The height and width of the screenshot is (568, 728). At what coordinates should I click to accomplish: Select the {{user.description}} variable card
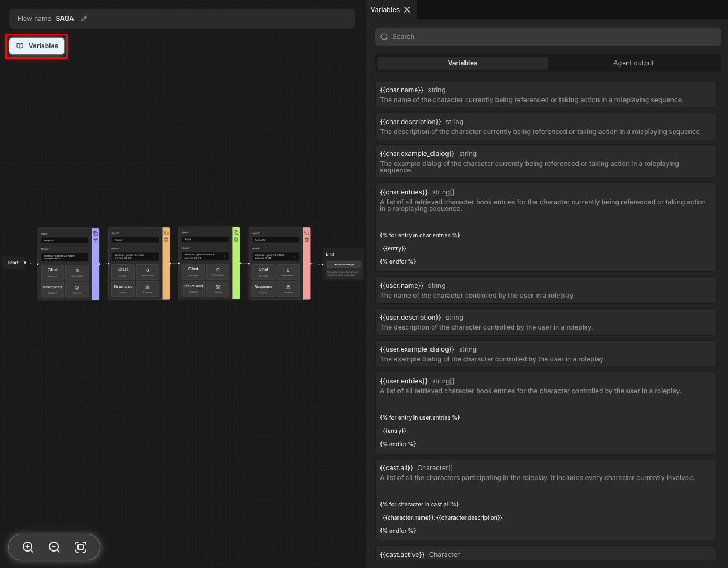click(546, 322)
